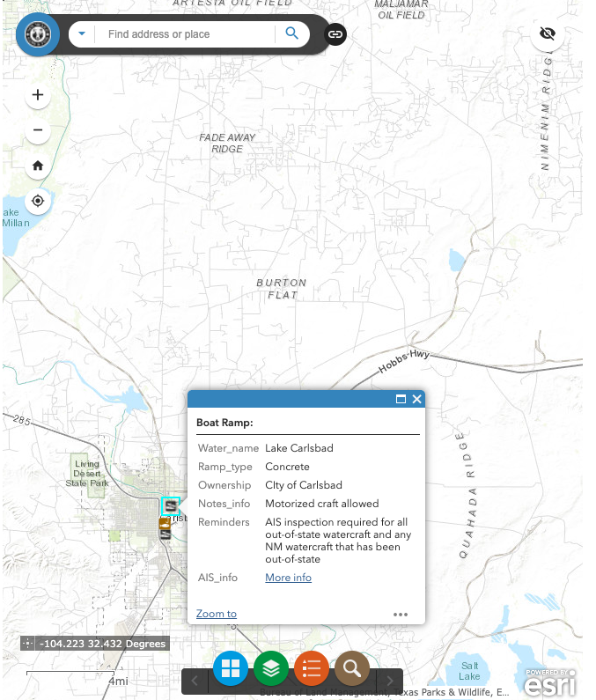596x700 pixels.
Task: Open the More info link
Action: pos(288,578)
